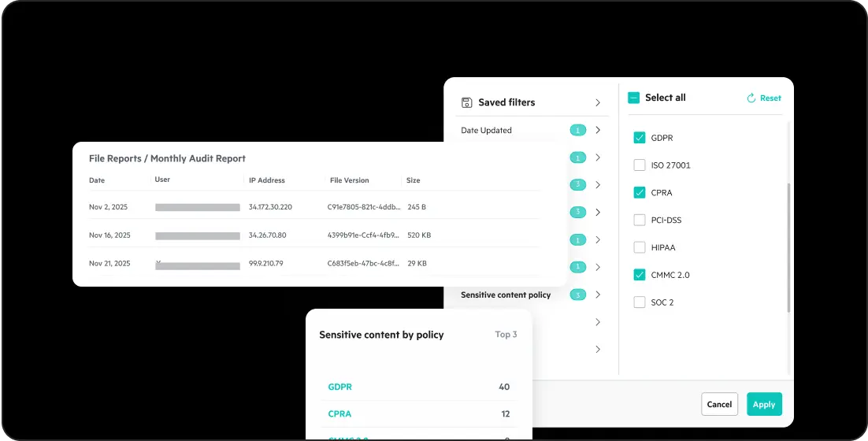The image size is (868, 441).
Task: Click the Sensitive content policy count badge
Action: coord(578,295)
